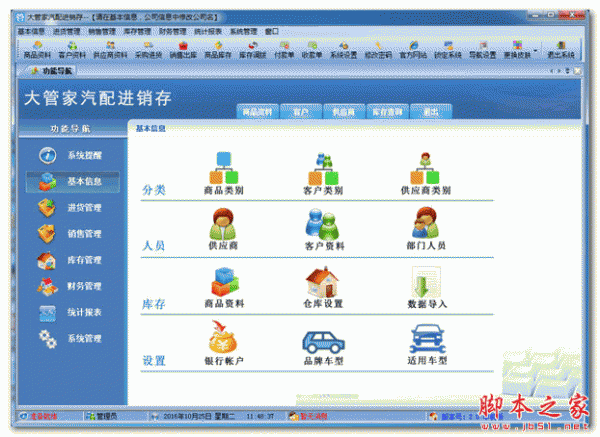Close the 功能导航 tab panel
The width and height of the screenshot is (600, 437).
(577, 71)
